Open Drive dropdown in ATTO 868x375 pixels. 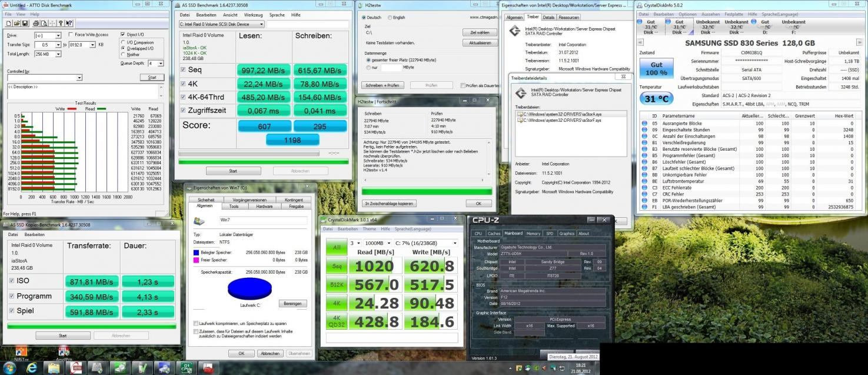pyautogui.click(x=58, y=35)
